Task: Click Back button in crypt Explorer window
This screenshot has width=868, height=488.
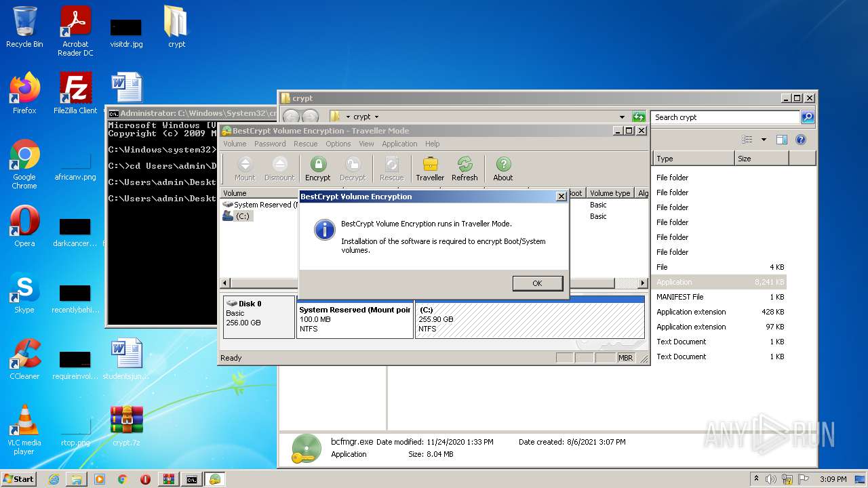Action: (292, 117)
